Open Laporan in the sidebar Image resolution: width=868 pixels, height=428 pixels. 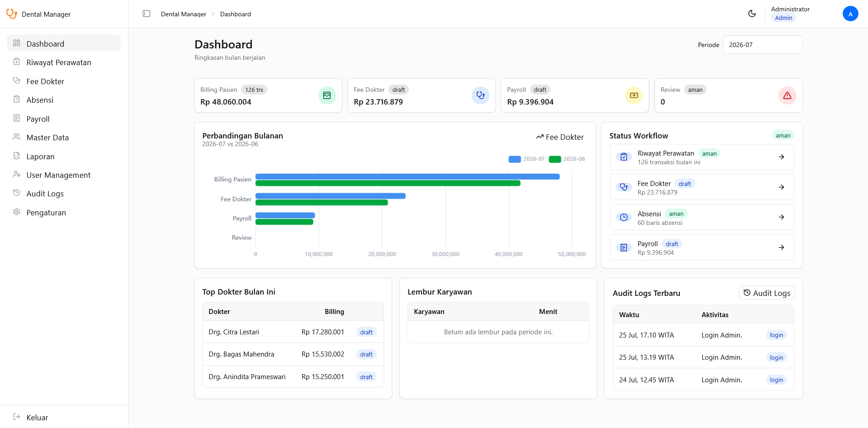pos(64,156)
